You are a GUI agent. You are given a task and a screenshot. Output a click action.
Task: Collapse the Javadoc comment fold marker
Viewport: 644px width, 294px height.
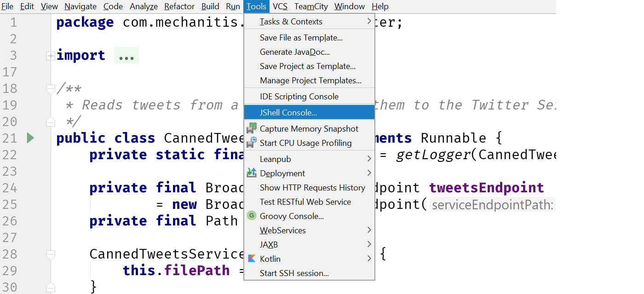pos(51,88)
